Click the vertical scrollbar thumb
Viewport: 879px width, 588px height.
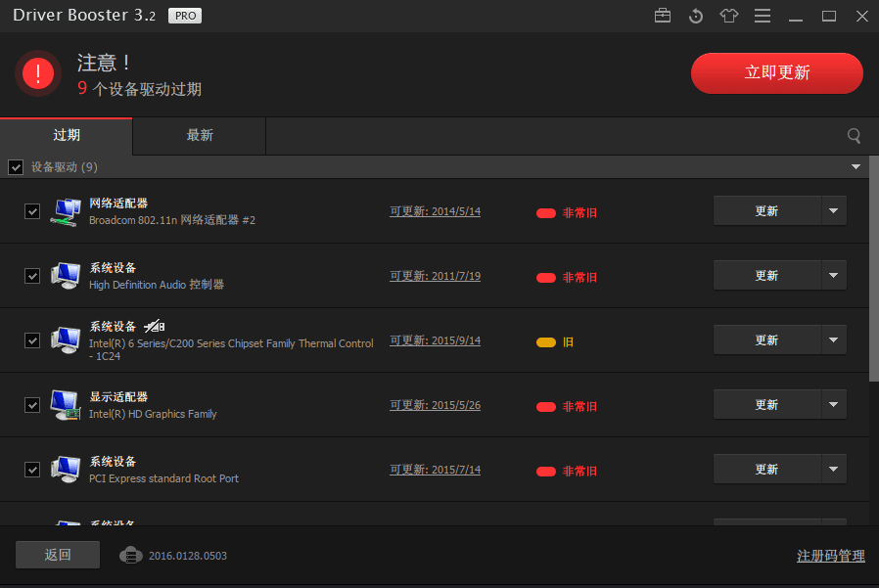pos(874,269)
